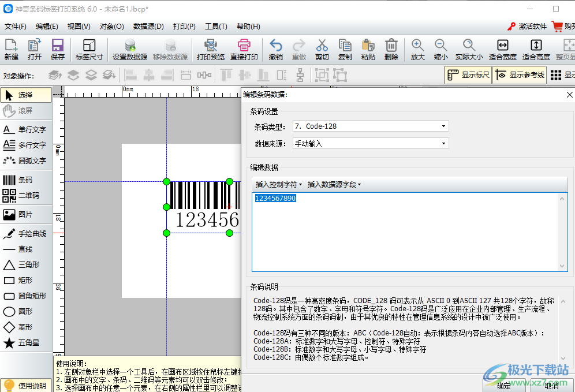Click 直接打印 printer icon

(244, 50)
